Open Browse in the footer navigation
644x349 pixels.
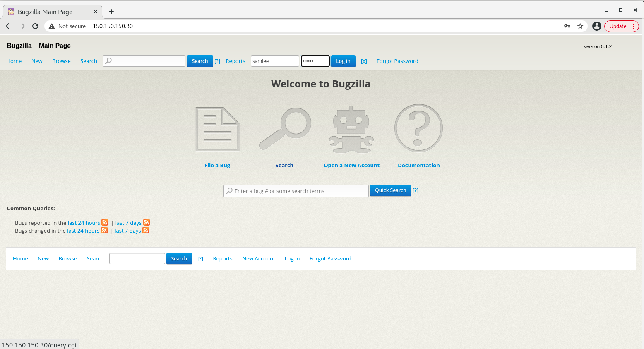coord(68,258)
